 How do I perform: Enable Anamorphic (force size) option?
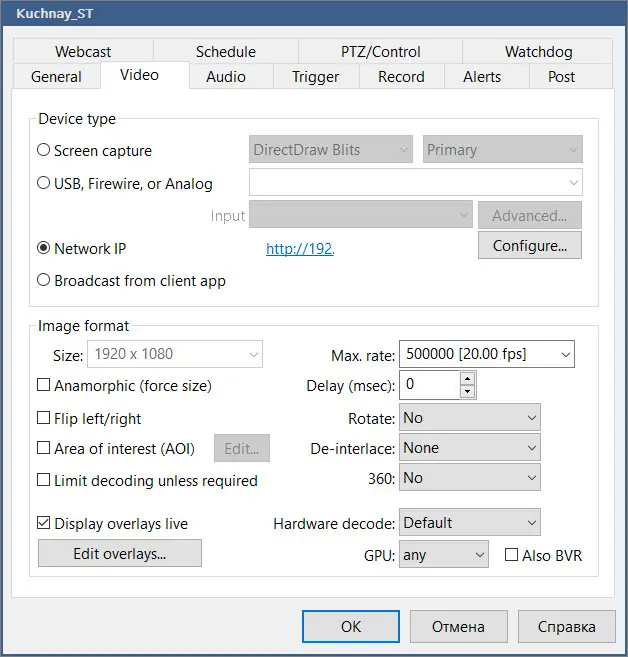(44, 385)
